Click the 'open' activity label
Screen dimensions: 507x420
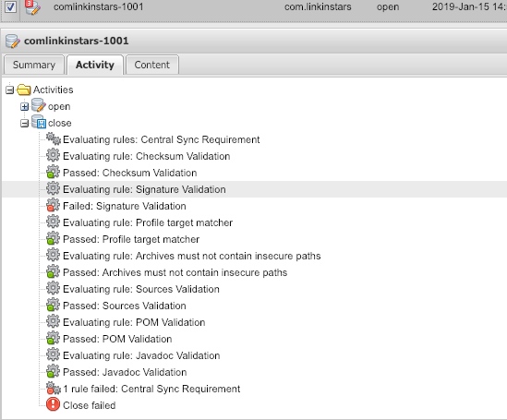59,107
